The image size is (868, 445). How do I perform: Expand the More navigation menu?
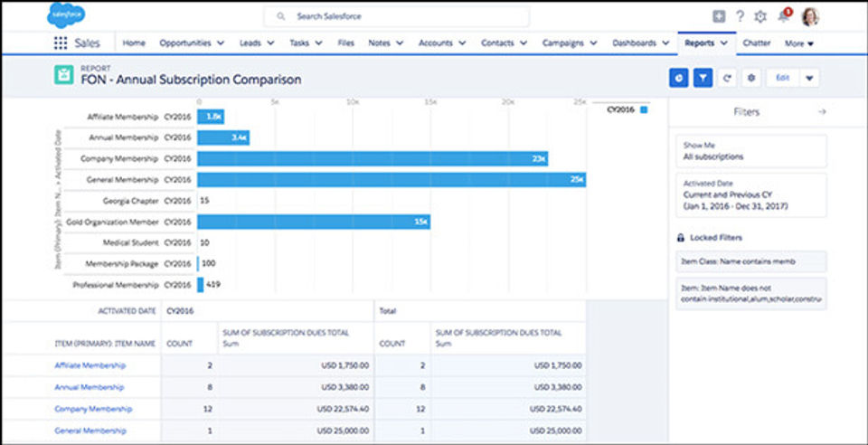tap(798, 43)
